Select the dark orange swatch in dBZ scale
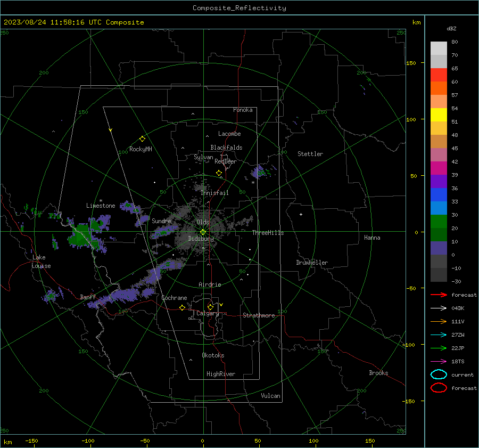Viewport: 479px width, 448px height. pyautogui.click(x=439, y=88)
